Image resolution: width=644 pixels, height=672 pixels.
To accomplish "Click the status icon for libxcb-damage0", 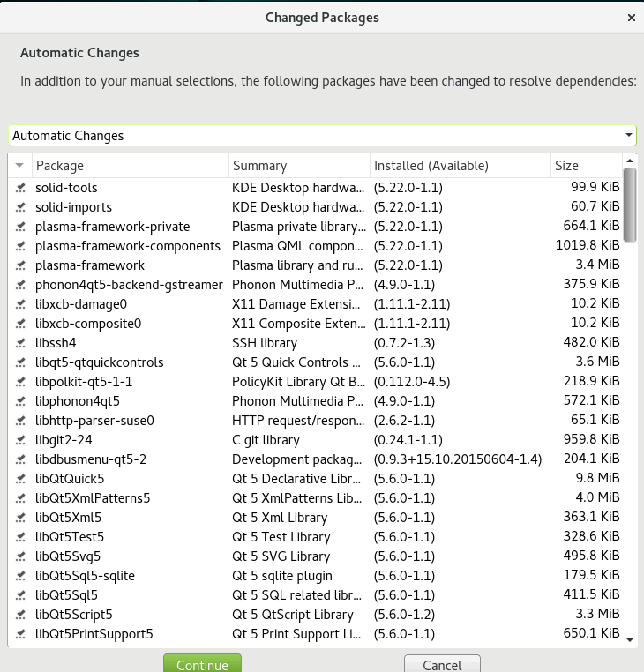I will 20,304.
